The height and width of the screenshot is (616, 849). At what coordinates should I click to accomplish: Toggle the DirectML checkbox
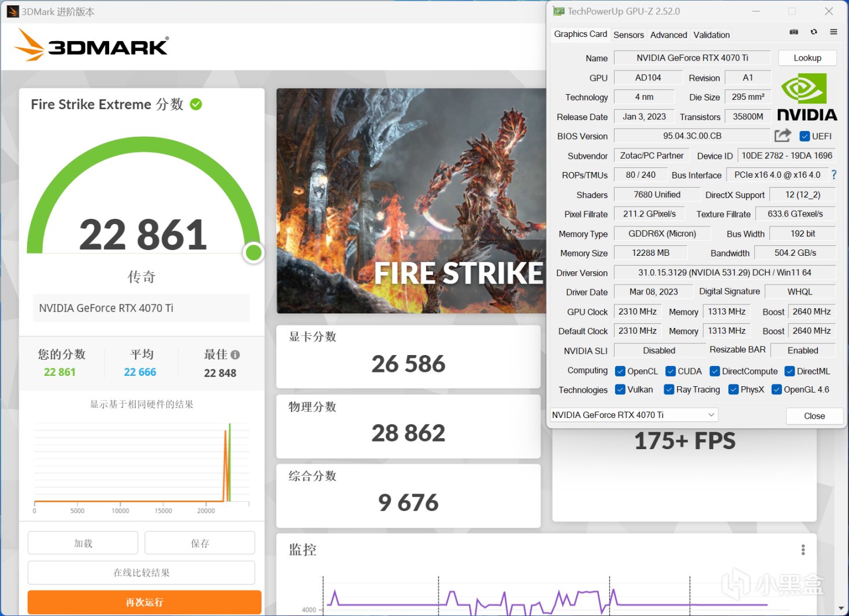[x=790, y=371]
